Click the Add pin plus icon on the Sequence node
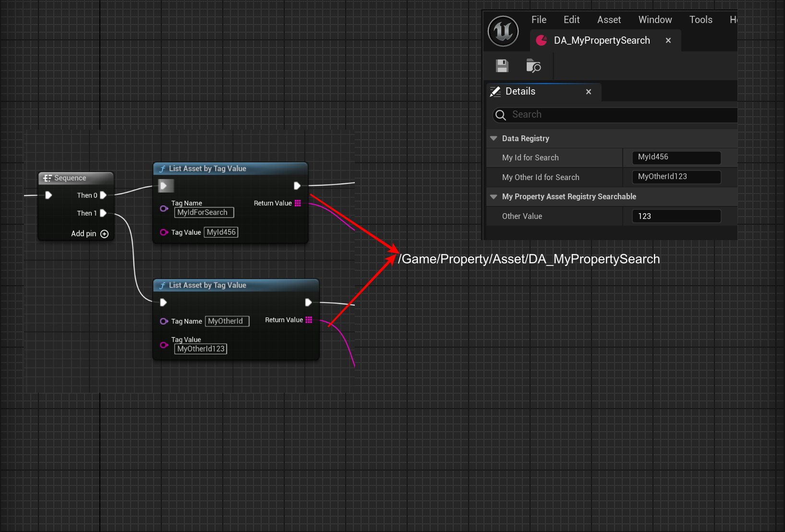This screenshot has height=532, width=785. pos(104,234)
